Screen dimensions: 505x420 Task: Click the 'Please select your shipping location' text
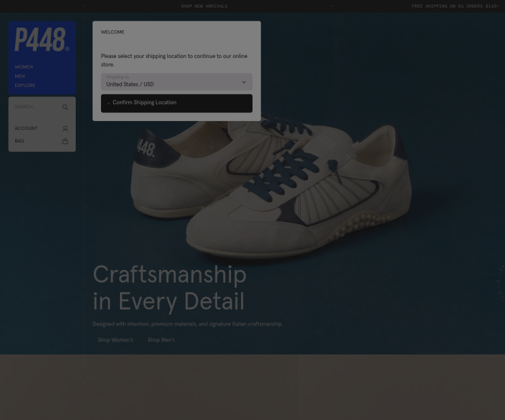point(174,60)
